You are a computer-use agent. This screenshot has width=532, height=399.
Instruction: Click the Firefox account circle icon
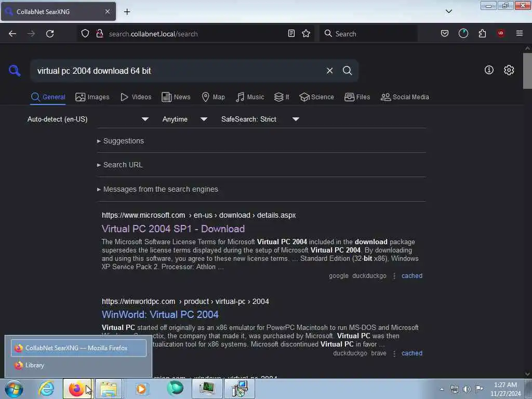pos(463,34)
